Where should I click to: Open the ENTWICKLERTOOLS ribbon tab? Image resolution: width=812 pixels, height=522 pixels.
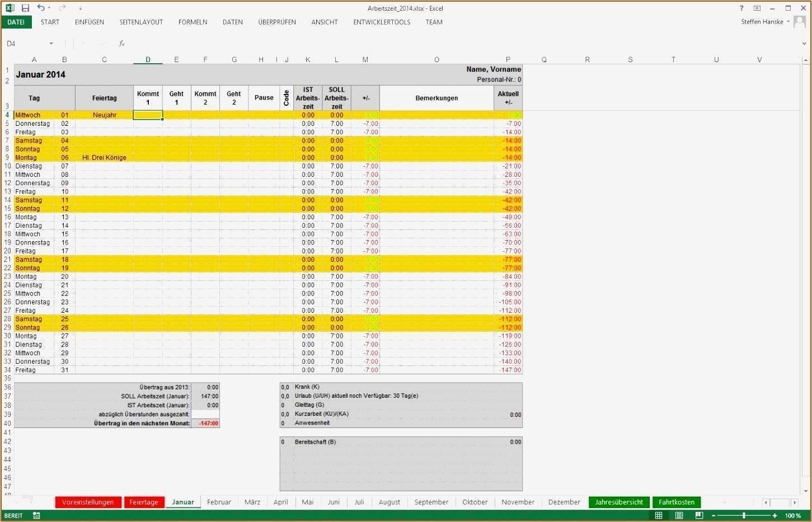382,22
